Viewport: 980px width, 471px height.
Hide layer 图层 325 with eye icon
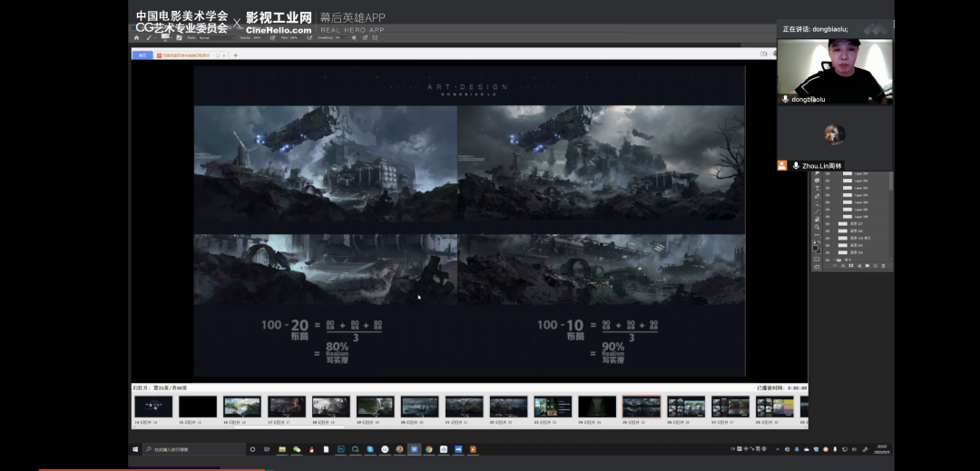point(828,246)
